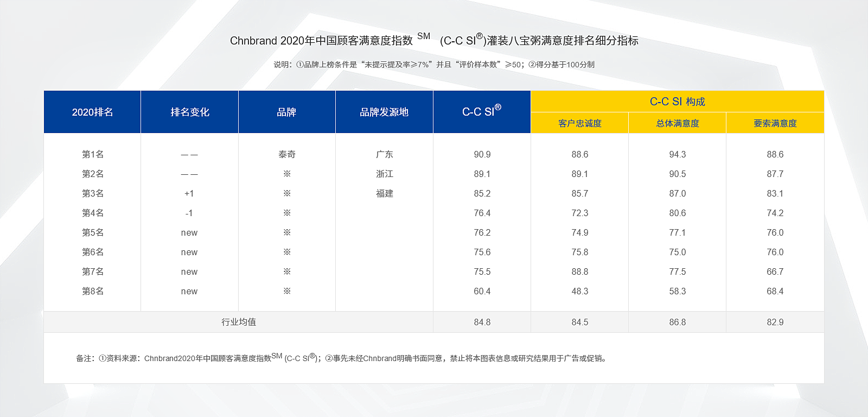The image size is (868, 417).
Task: Click the 90.9 score for 第1名
Action: point(482,154)
